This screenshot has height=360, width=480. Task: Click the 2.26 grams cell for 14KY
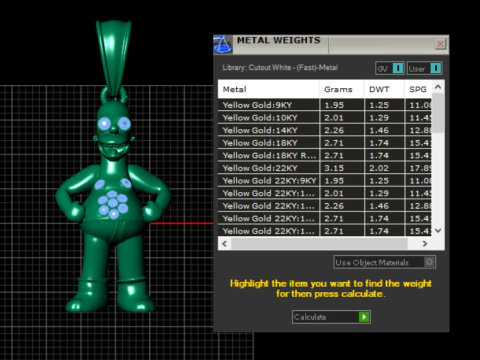coord(342,130)
